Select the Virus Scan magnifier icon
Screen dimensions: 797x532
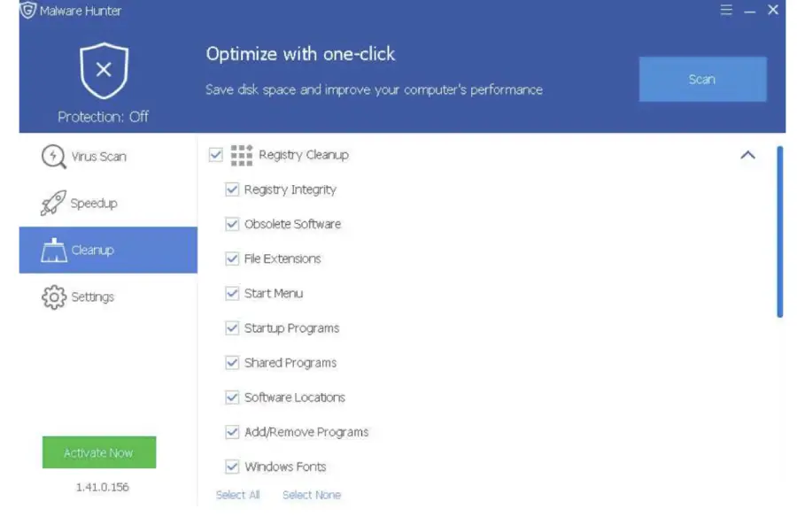coord(53,156)
